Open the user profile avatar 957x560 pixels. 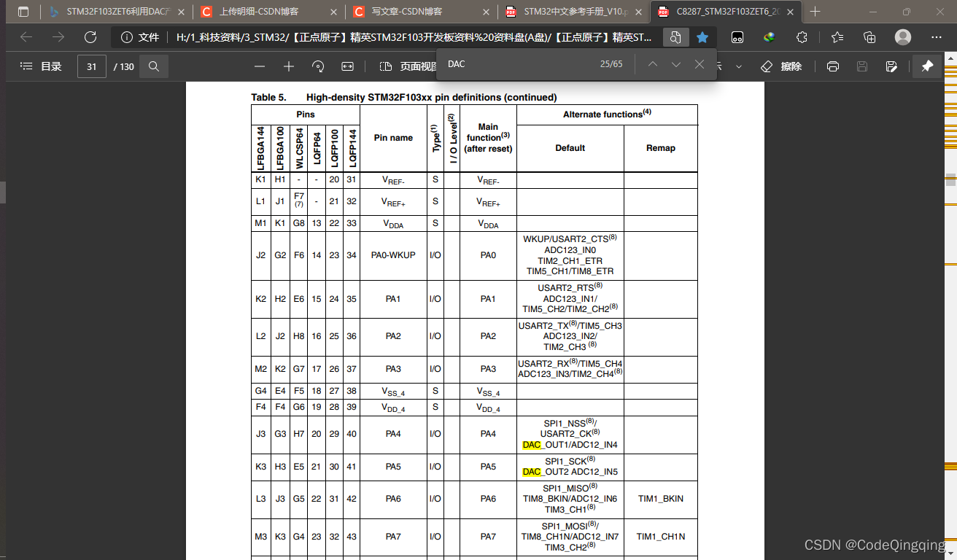[x=903, y=37]
